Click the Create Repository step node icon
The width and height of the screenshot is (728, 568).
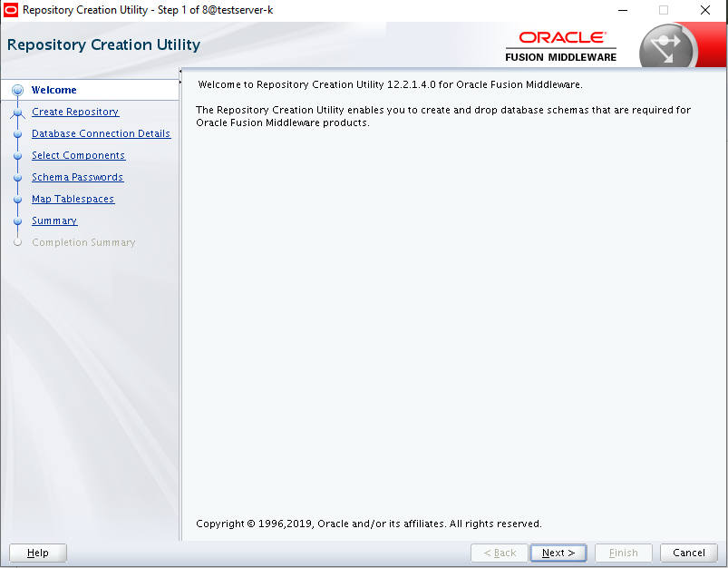(17, 112)
